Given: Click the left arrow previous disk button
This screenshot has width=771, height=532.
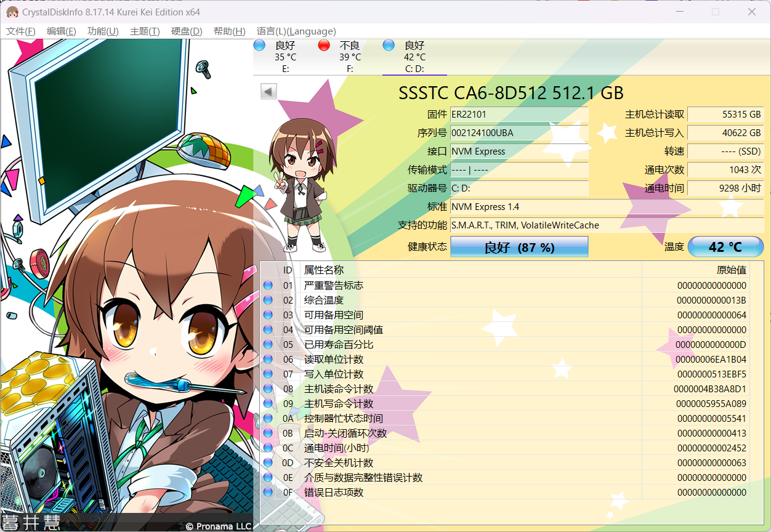Looking at the screenshot, I should click(x=268, y=91).
